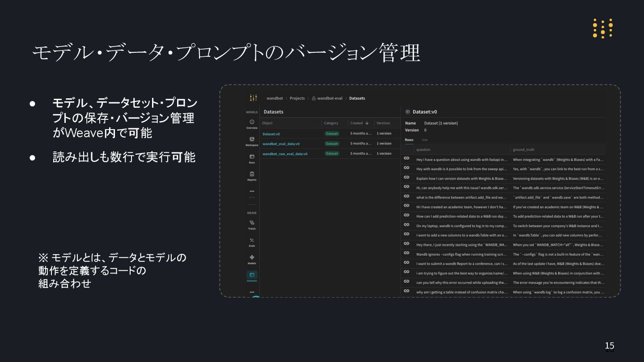
Task: Click the panel icon next to Dataset:v0 title
Action: pyautogui.click(x=407, y=112)
